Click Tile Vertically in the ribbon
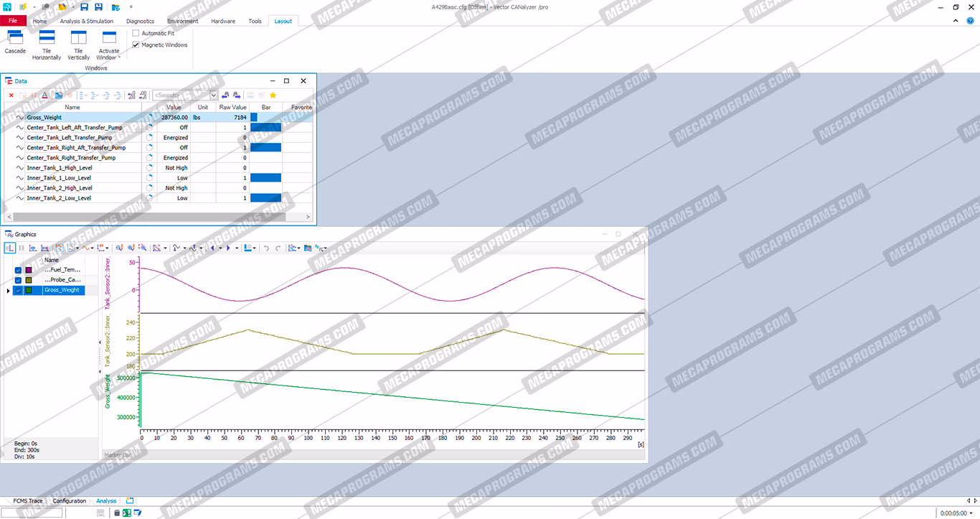The image size is (980, 519). 78,45
